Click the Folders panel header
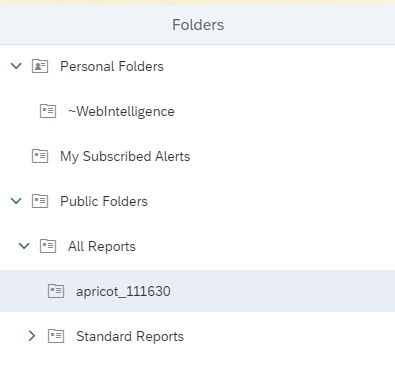Image resolution: width=395 pixels, height=373 pixels. point(198,25)
